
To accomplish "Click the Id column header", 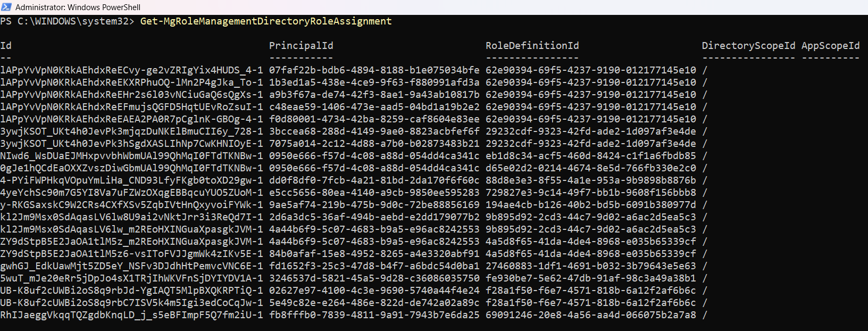I will coord(6,46).
